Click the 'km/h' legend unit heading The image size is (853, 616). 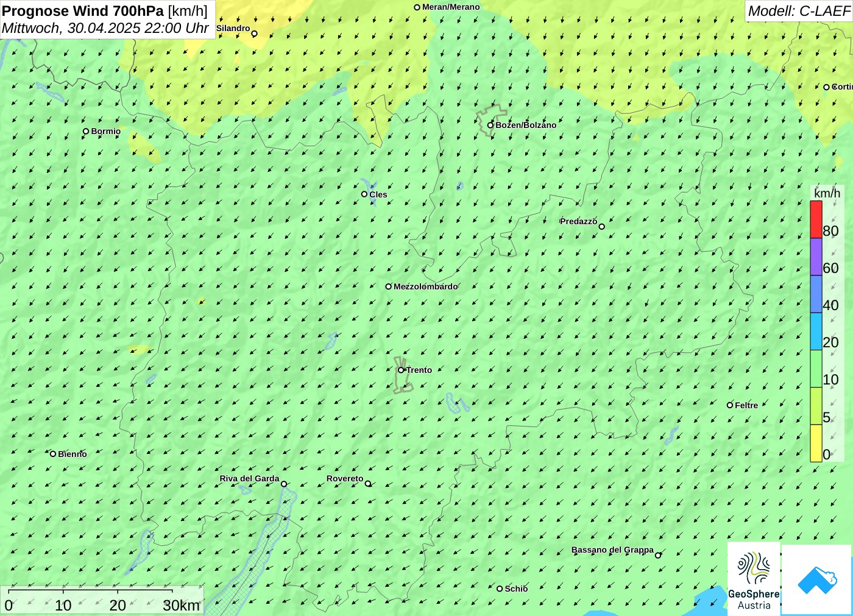(x=827, y=193)
